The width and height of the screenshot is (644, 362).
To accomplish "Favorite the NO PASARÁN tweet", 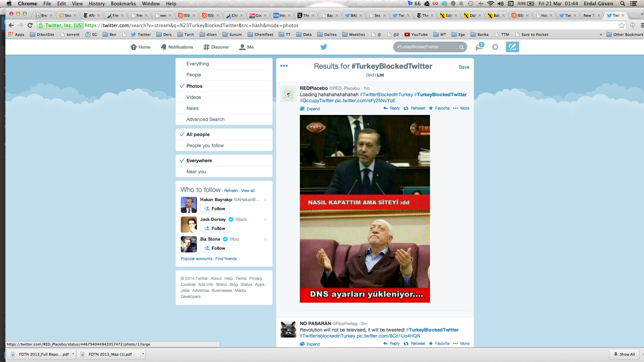I will click(439, 344).
